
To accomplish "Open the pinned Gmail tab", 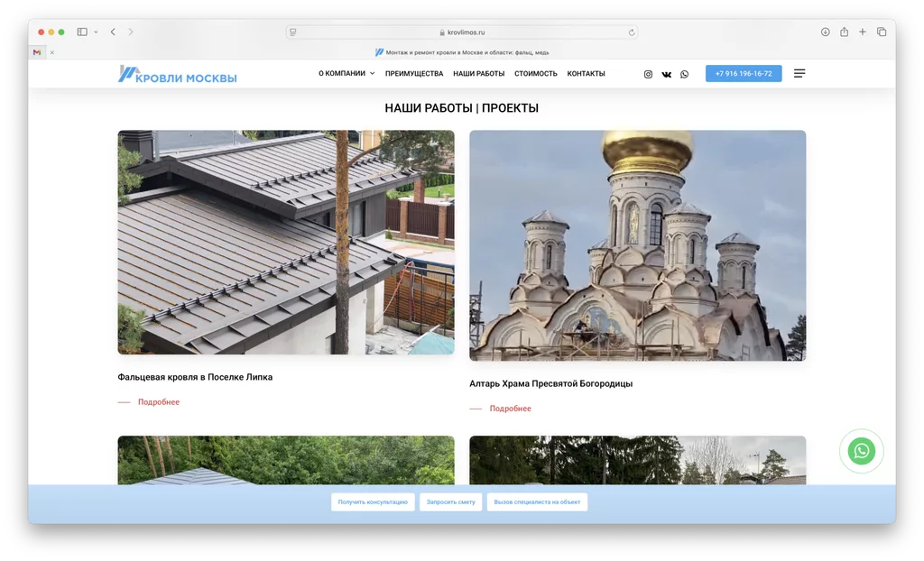I will pos(37,52).
